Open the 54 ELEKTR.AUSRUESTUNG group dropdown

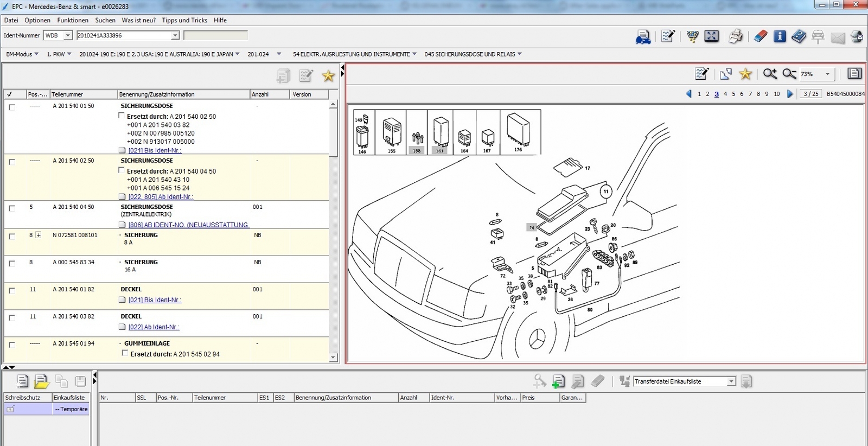[355, 54]
